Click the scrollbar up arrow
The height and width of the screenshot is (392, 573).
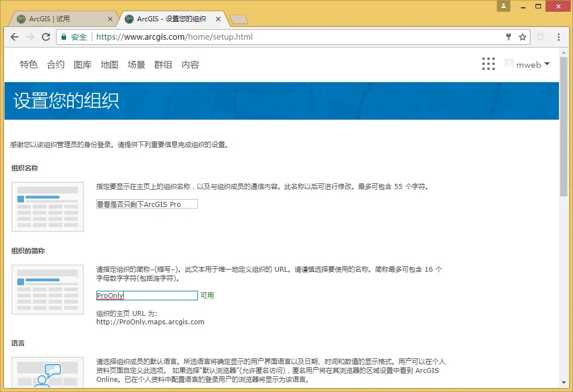(563, 53)
